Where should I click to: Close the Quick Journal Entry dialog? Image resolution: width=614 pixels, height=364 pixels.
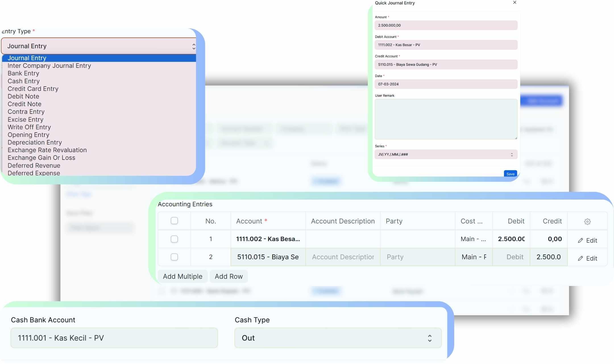(515, 3)
